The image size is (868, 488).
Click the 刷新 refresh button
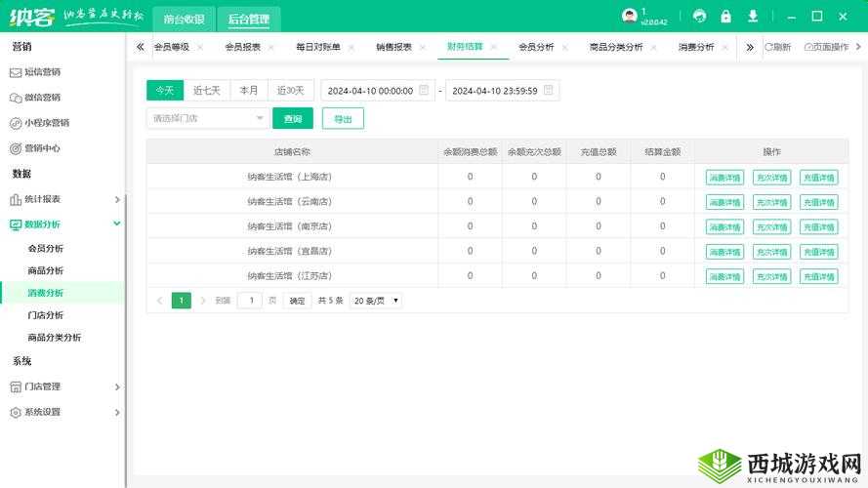point(778,48)
